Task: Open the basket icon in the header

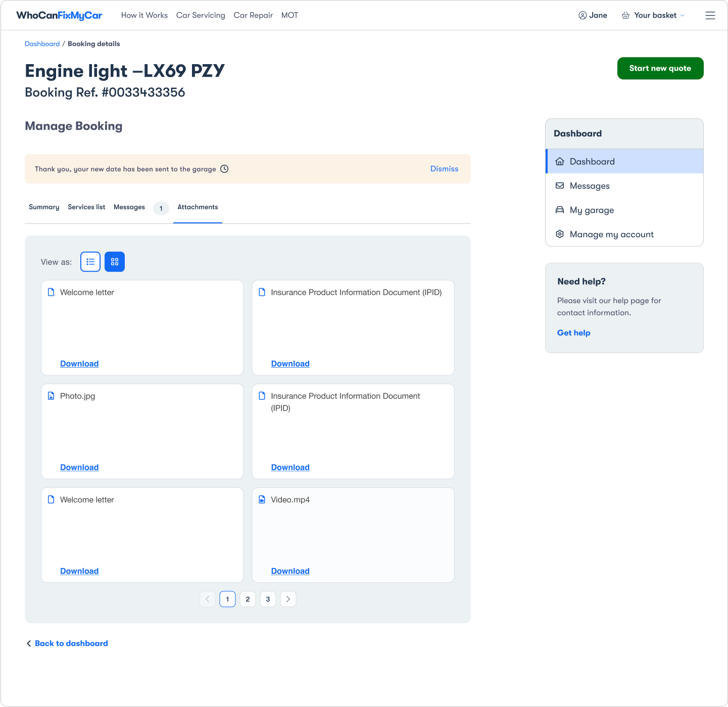Action: point(625,15)
